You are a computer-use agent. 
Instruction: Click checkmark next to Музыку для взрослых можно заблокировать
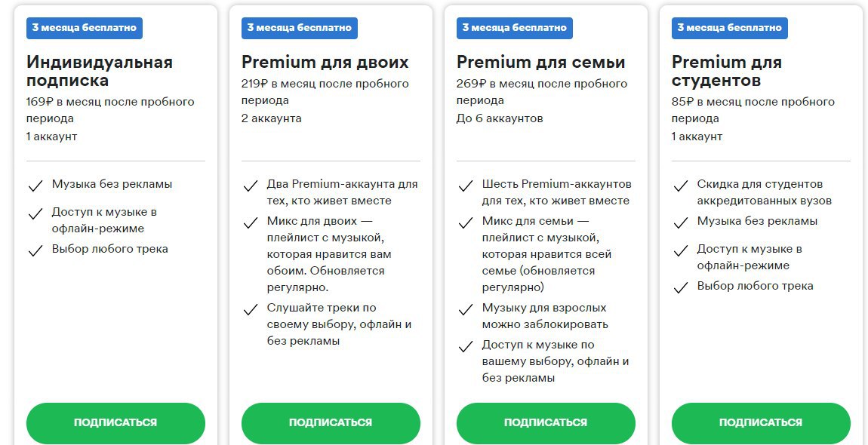pyautogui.click(x=466, y=308)
